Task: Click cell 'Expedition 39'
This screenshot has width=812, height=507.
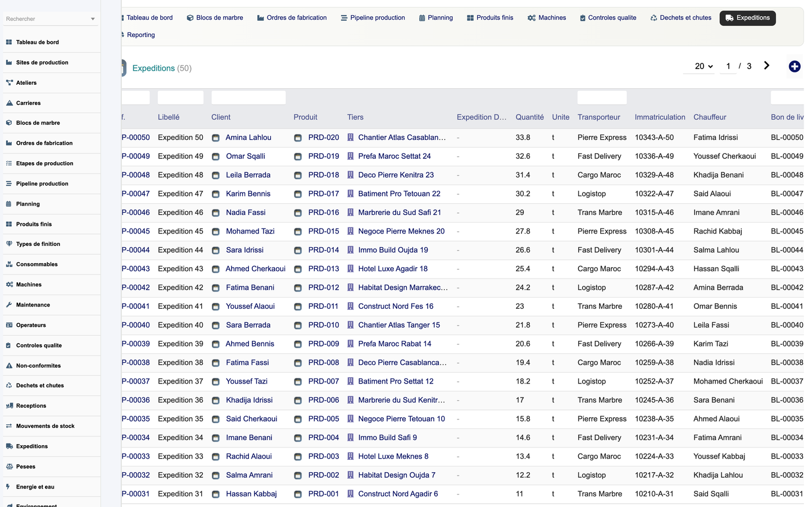Action: (x=180, y=344)
